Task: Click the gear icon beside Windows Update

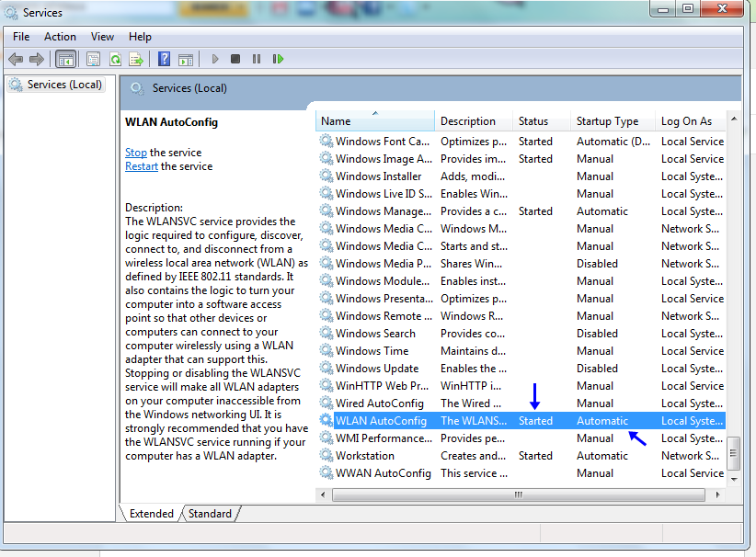Action: coord(326,369)
